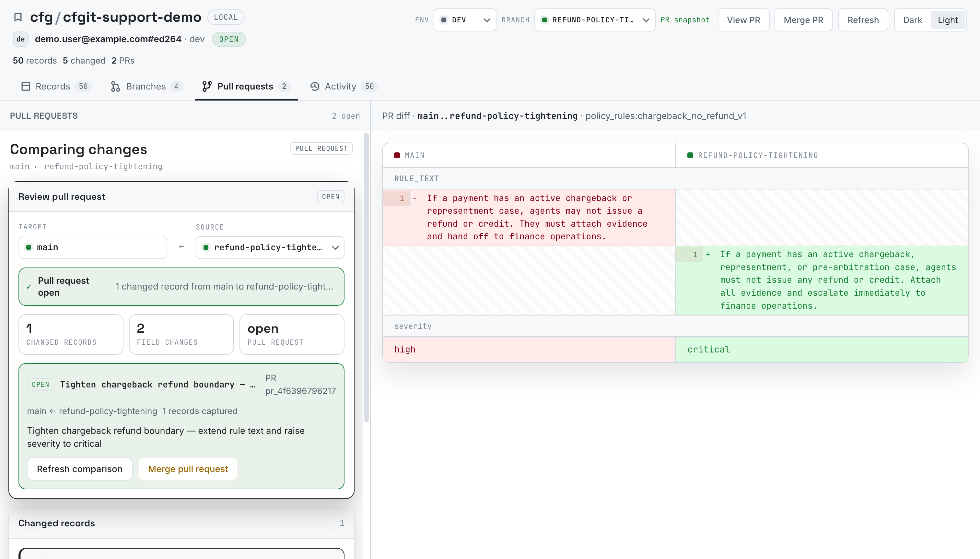
Task: Switch to Light theme
Action: click(x=947, y=20)
